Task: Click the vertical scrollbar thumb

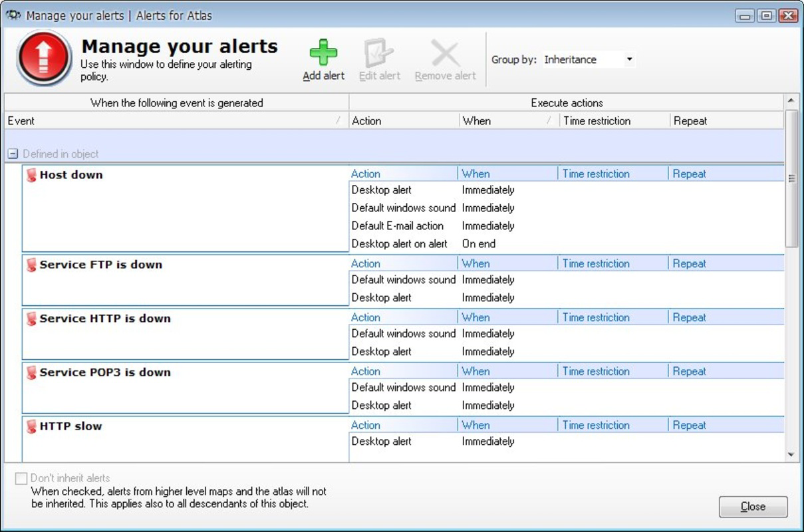Action: coord(791,178)
